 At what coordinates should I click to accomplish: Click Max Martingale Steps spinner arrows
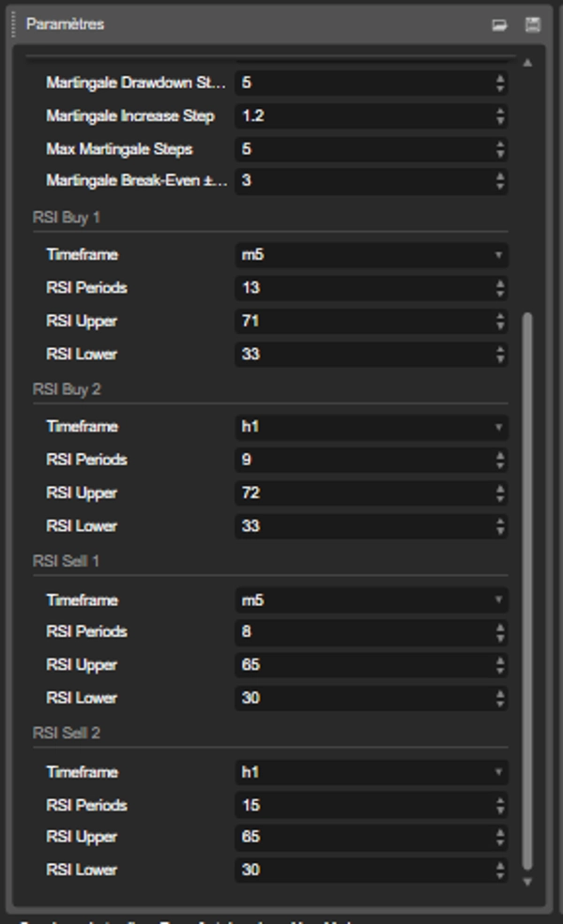[500, 149]
